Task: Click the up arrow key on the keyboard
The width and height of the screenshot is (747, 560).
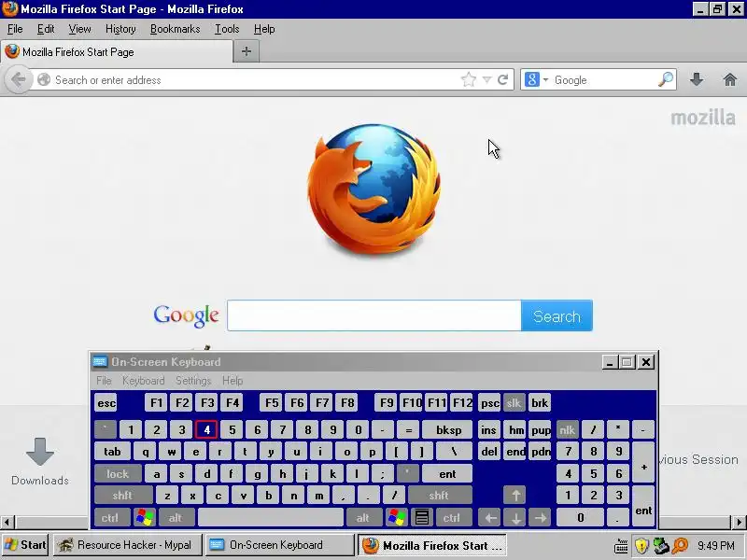Action: (x=515, y=496)
